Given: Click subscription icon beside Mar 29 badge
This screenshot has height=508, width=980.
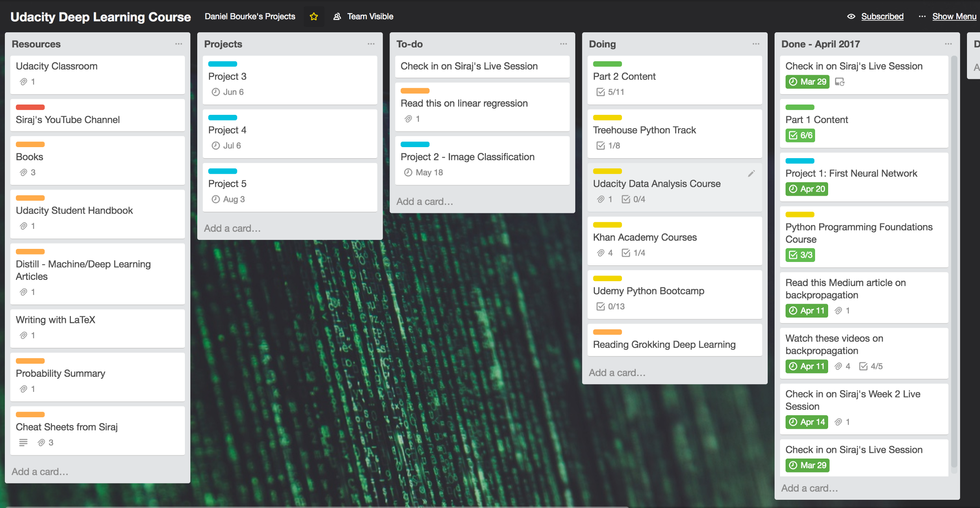Looking at the screenshot, I should point(840,82).
